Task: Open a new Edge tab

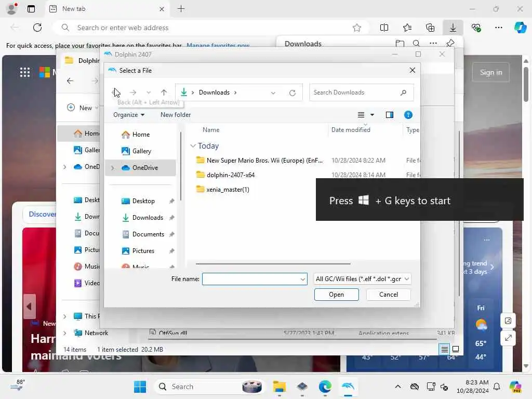Action: point(181,9)
